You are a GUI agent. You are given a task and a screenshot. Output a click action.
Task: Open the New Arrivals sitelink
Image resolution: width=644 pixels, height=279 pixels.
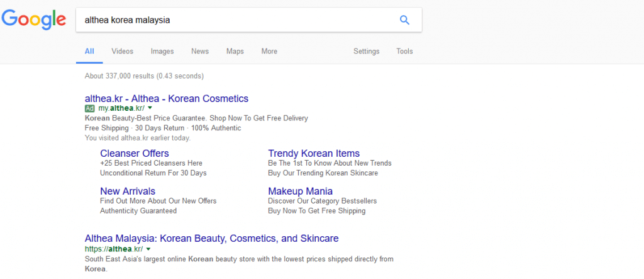[x=128, y=191]
